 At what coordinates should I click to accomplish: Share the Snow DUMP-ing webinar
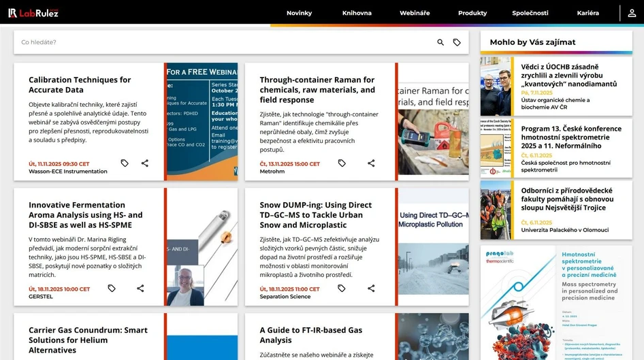371,289
